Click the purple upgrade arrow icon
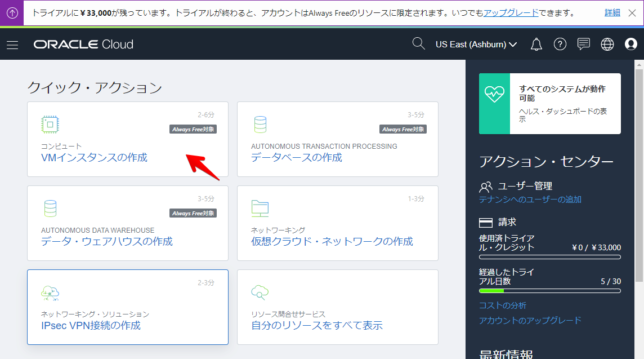Viewport: 644px width, 359px height. coord(12,12)
